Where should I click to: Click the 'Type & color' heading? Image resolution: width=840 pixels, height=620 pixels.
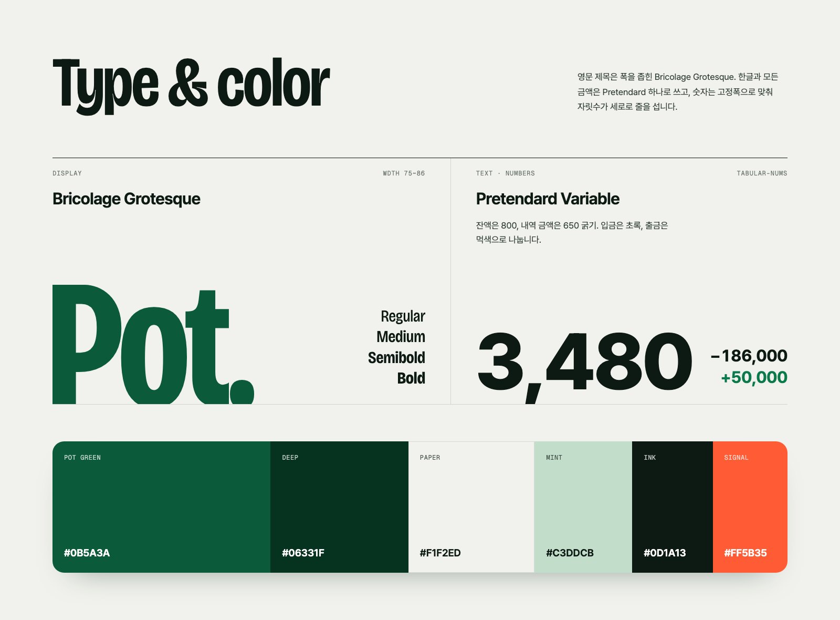pyautogui.click(x=191, y=86)
